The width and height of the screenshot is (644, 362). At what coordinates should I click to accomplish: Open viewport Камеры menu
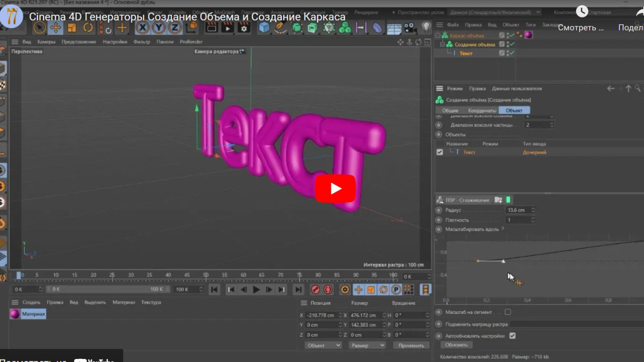click(x=46, y=42)
